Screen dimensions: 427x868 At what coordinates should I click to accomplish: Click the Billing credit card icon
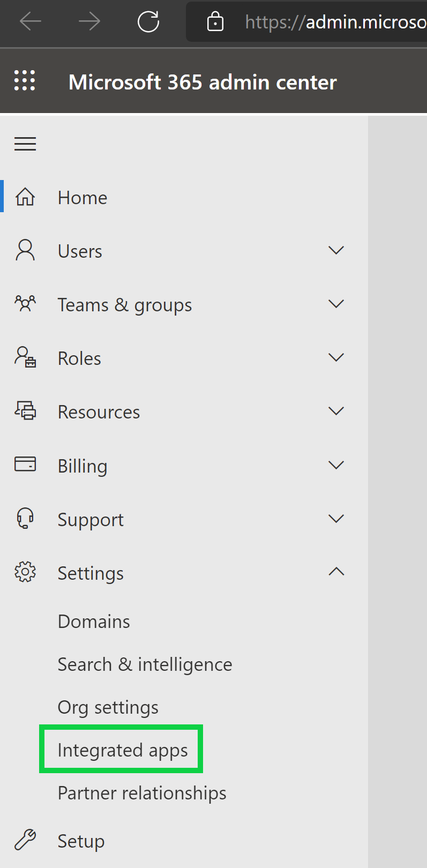[x=25, y=465]
